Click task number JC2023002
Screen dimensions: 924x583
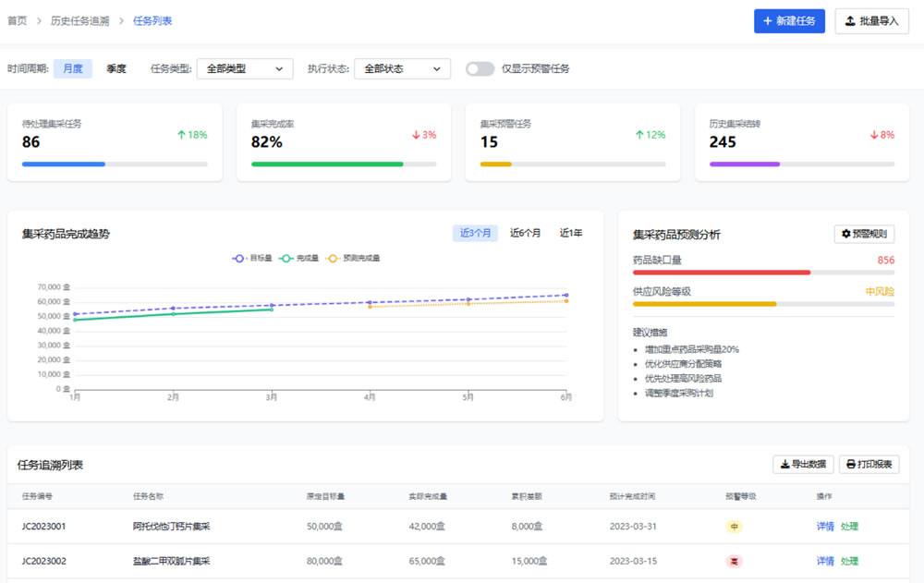pos(43,561)
